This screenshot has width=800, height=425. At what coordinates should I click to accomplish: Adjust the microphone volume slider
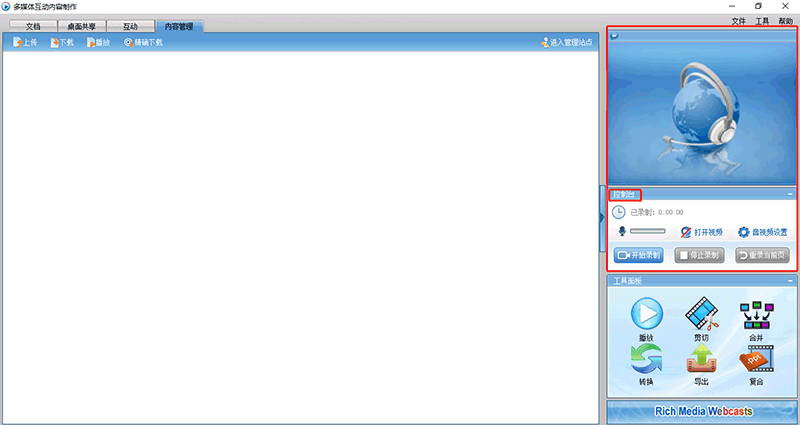(647, 232)
